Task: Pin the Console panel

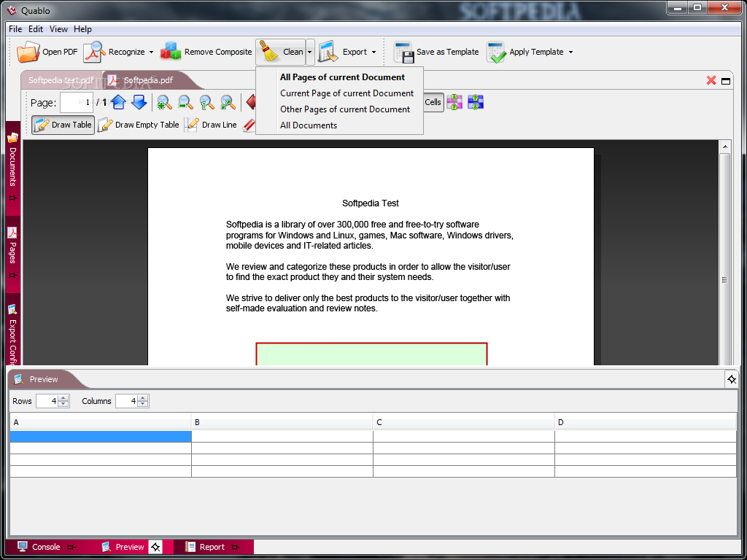Action: (71, 547)
